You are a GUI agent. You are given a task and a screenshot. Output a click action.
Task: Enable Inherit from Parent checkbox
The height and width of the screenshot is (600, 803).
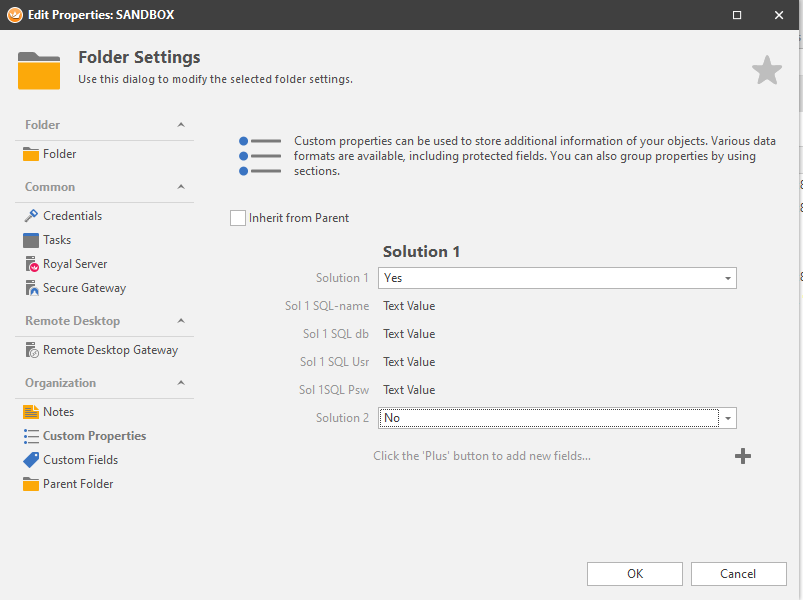[238, 218]
